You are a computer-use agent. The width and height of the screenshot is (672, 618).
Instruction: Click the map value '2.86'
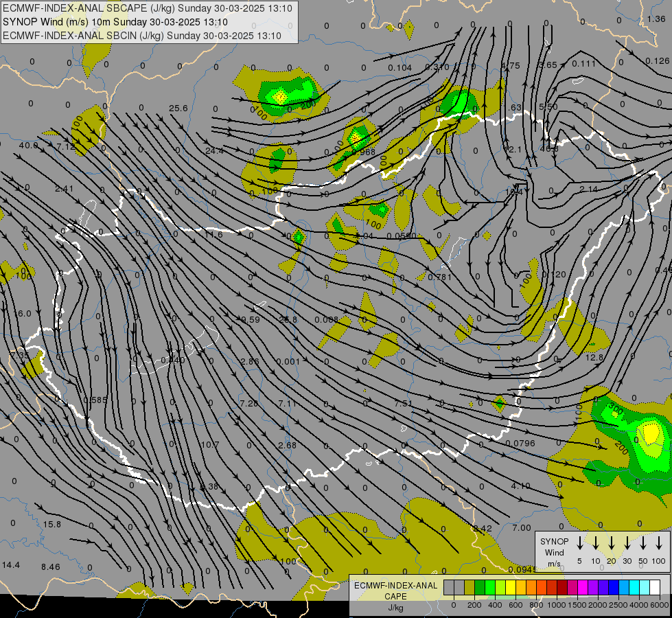pos(250,361)
